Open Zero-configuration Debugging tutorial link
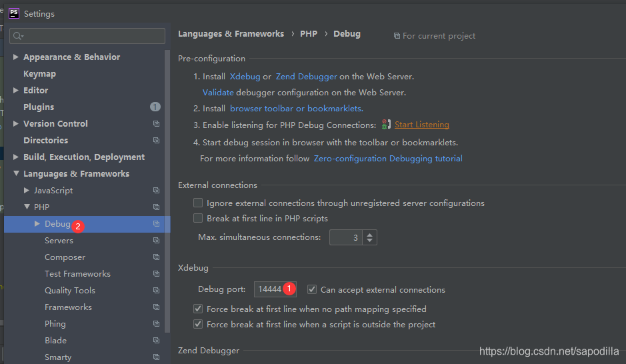 pyautogui.click(x=388, y=159)
